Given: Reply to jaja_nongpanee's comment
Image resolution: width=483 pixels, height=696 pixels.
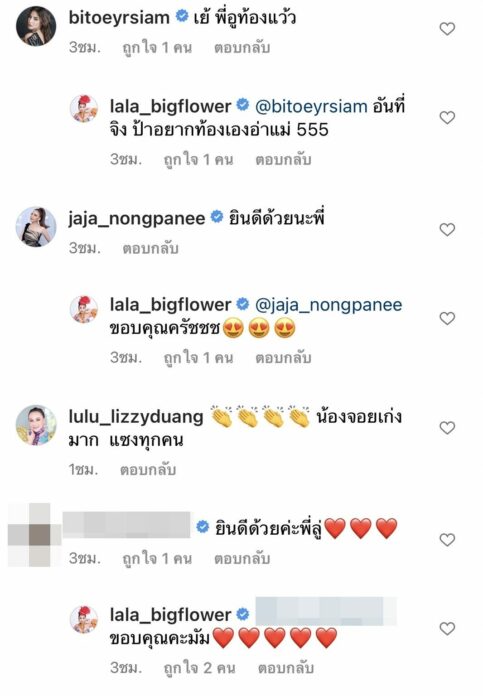Looking at the screenshot, I should point(150,248).
